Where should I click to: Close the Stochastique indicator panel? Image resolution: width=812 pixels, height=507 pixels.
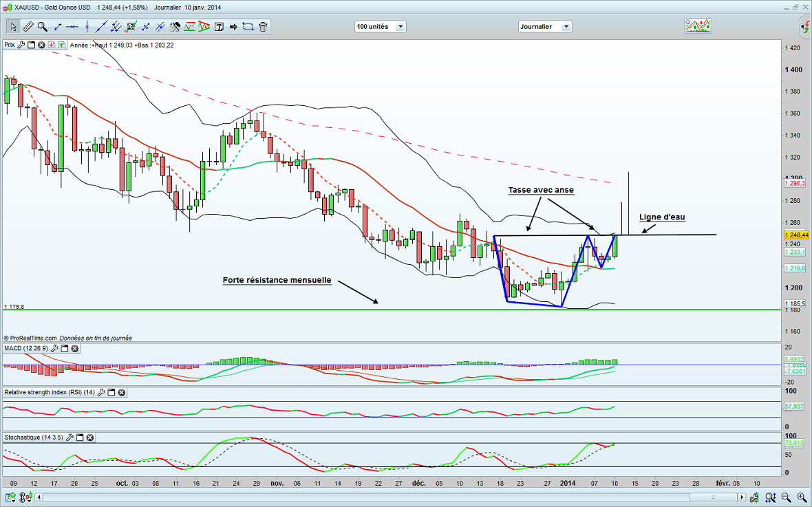coord(89,437)
